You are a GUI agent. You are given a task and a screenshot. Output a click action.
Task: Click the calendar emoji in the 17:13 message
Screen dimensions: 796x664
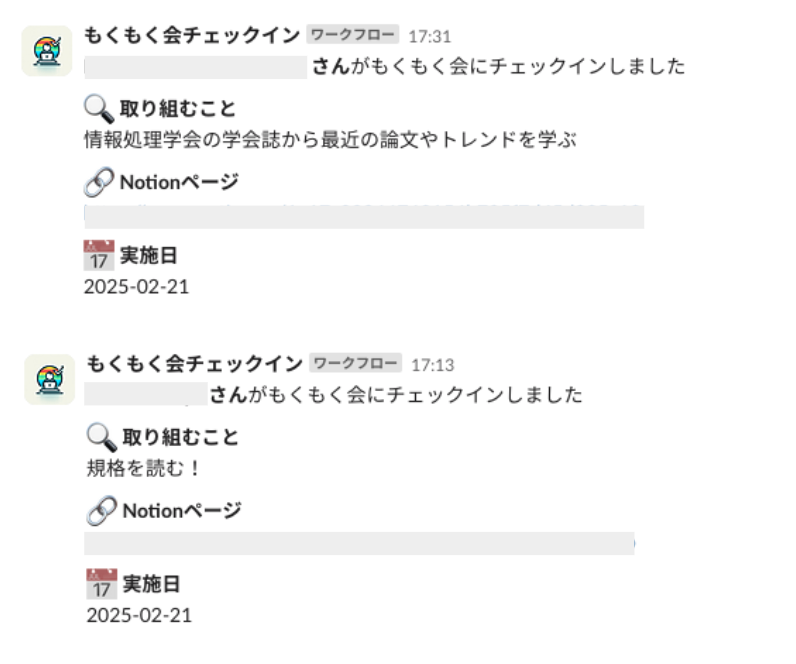point(102,584)
